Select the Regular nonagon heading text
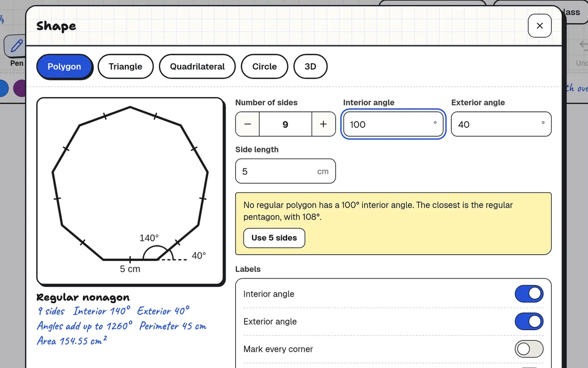Viewport: 588px width, 368px height. (83, 297)
